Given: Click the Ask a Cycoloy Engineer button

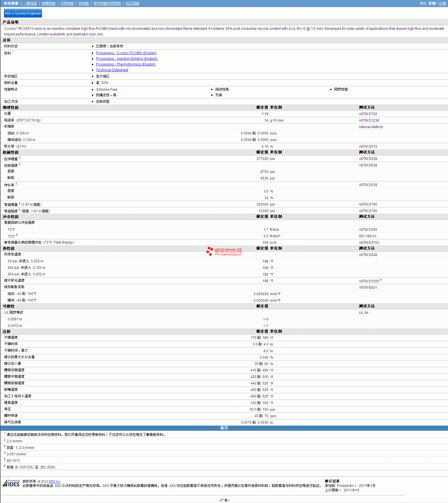Looking at the screenshot, I should coord(23,13).
